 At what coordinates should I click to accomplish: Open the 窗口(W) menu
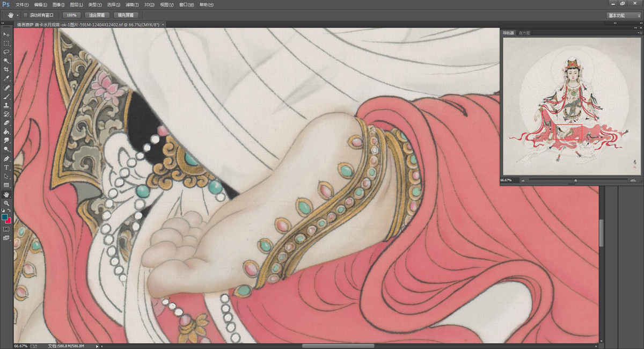(186, 4)
